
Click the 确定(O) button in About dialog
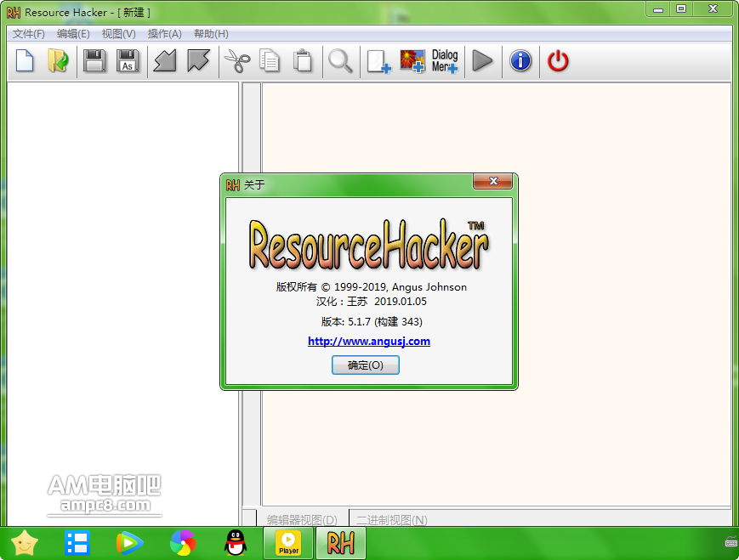(x=366, y=365)
